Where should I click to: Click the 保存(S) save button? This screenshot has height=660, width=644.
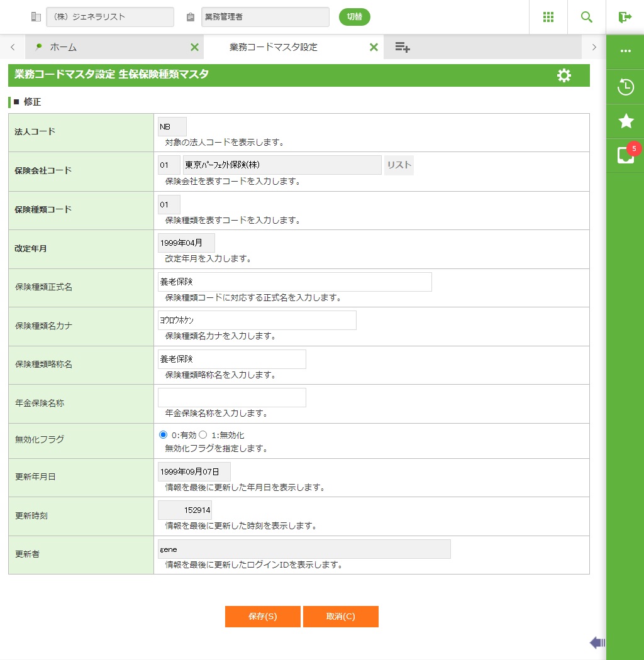(x=262, y=617)
